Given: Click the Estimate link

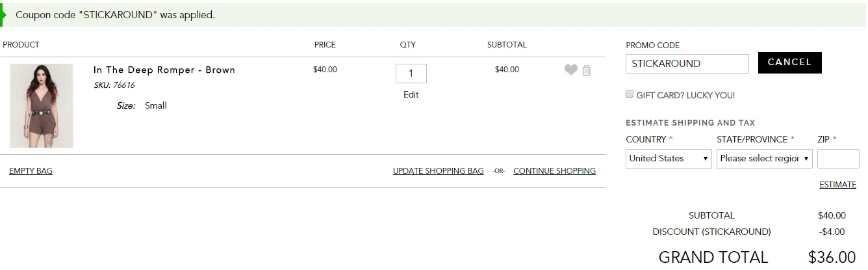Looking at the screenshot, I should (837, 185).
